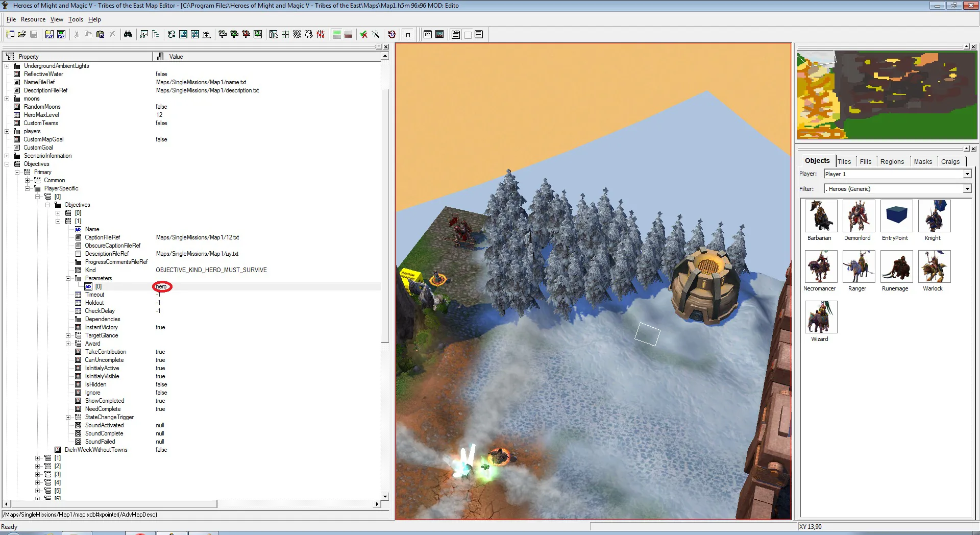980x535 pixels.
Task: Click the Property column header
Action: tap(78, 56)
